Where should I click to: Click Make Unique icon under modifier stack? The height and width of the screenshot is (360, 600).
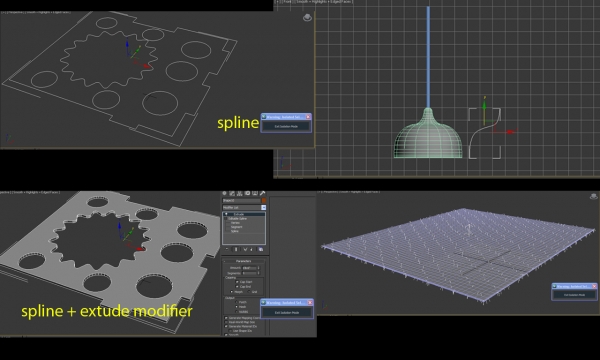245,249
